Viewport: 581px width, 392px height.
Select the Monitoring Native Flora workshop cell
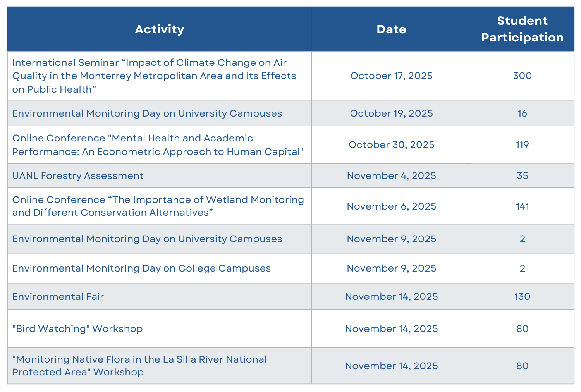159,366
